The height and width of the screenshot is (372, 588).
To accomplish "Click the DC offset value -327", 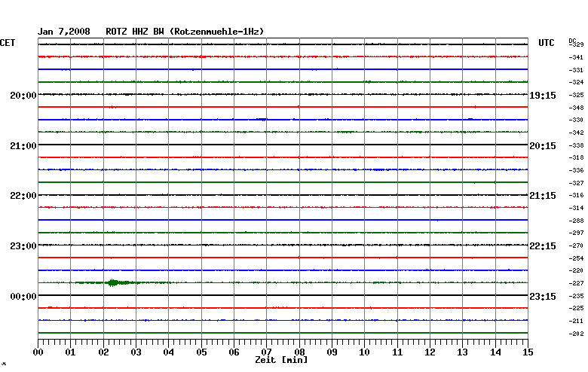I will pyautogui.click(x=577, y=183).
